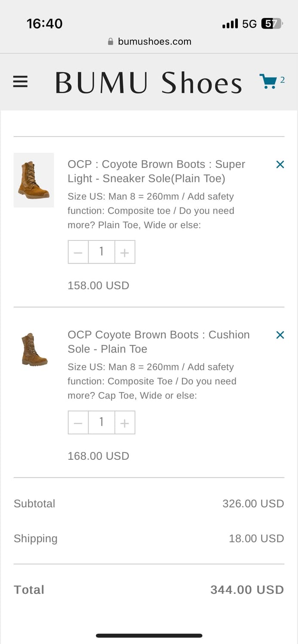
Task: Open the hamburger navigation menu
Action: (x=20, y=82)
